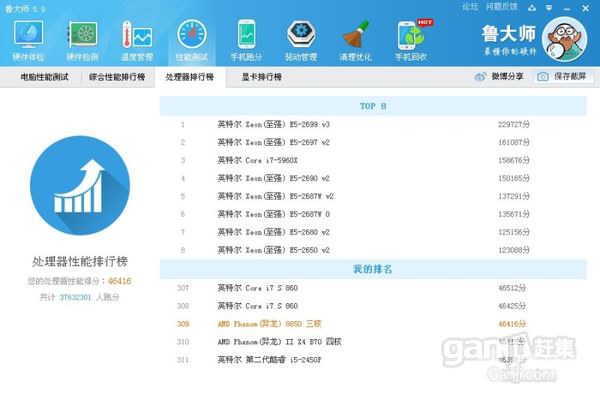This screenshot has height=399, width=600.
Task: Open 手机跑分 phone benchmark icon
Action: pos(246,40)
